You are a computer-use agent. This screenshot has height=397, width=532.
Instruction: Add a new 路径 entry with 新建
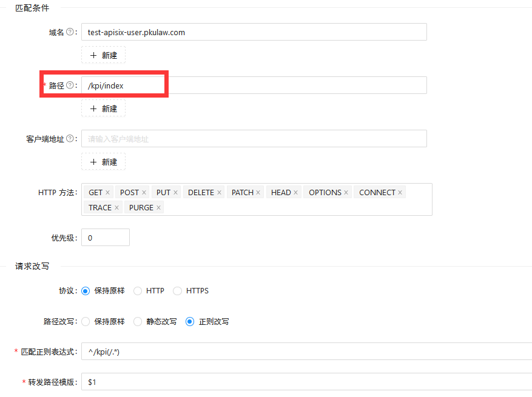click(104, 108)
